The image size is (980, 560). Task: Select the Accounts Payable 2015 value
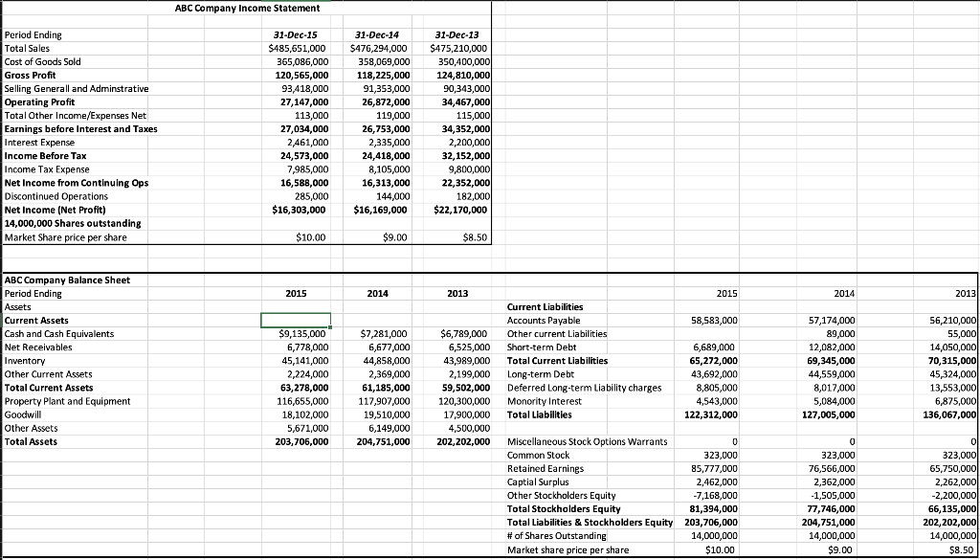(710, 320)
